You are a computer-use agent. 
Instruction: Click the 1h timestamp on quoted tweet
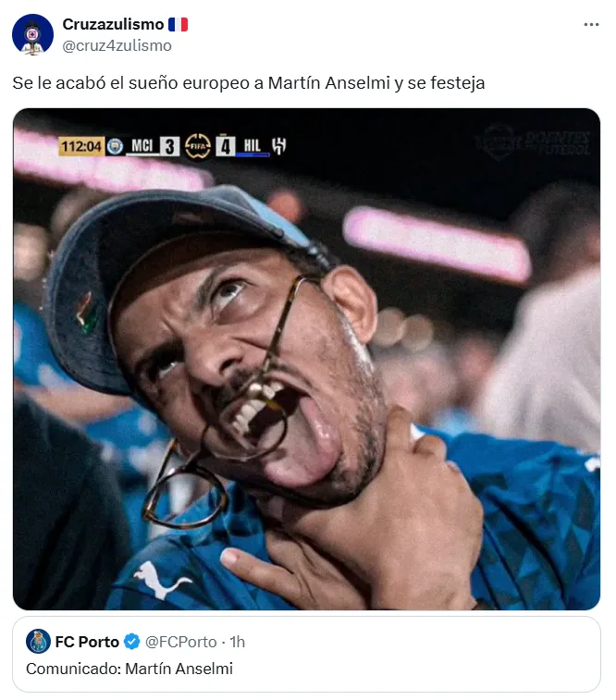pyautogui.click(x=237, y=642)
